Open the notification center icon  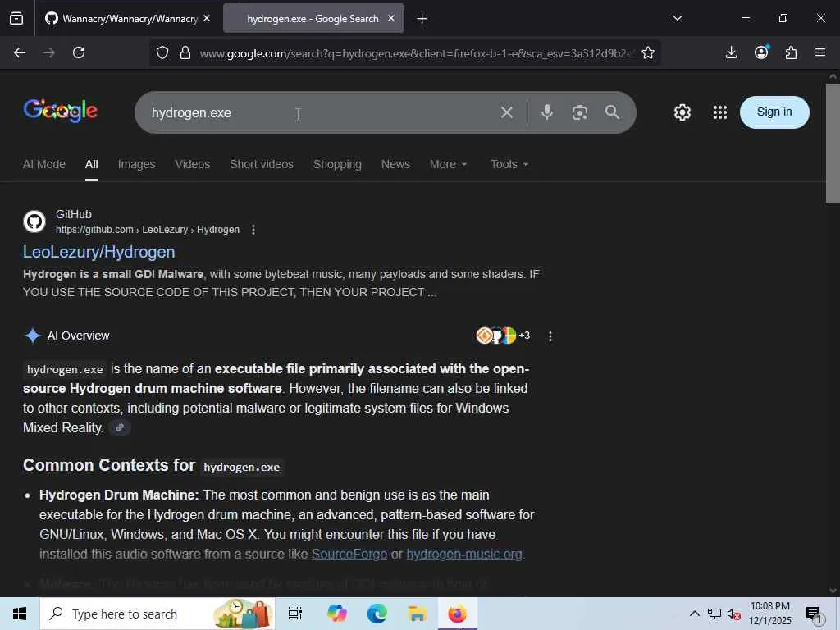pyautogui.click(x=814, y=614)
